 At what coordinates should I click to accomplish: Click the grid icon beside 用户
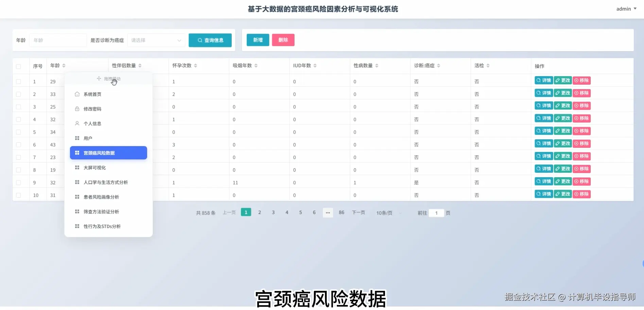[77, 138]
